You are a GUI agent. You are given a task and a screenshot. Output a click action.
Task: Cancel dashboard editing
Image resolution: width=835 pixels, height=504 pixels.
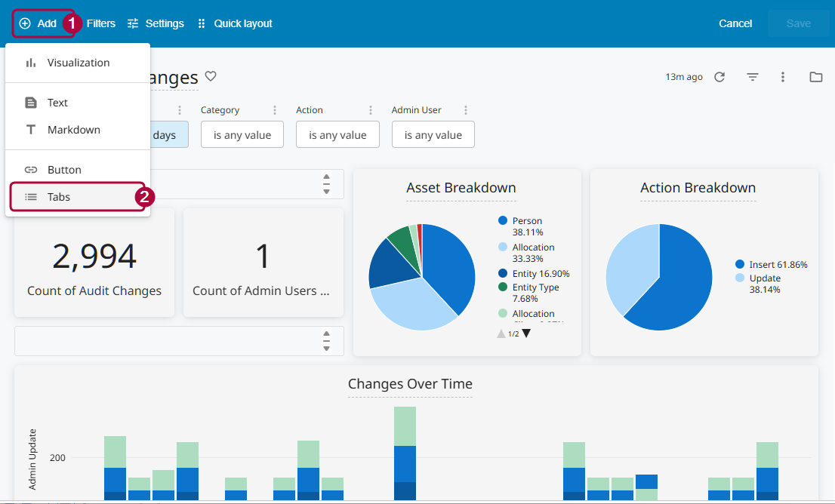coord(735,23)
